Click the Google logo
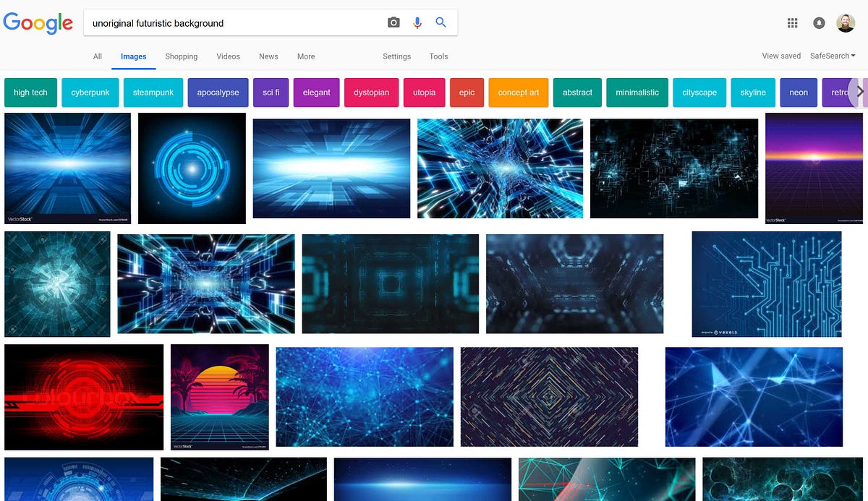Viewport: 868px width, 501px height. [38, 23]
